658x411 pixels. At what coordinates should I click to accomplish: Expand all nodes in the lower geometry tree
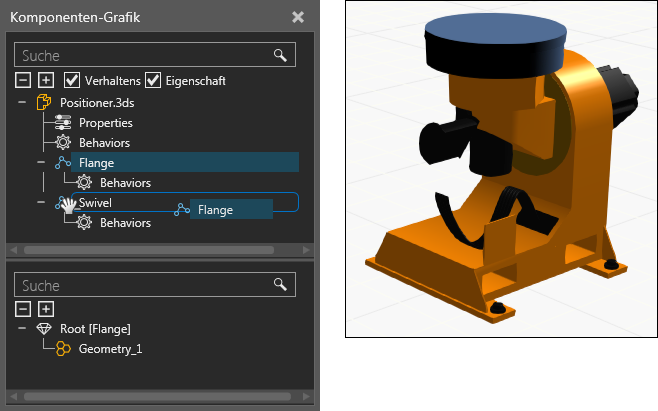[46, 309]
